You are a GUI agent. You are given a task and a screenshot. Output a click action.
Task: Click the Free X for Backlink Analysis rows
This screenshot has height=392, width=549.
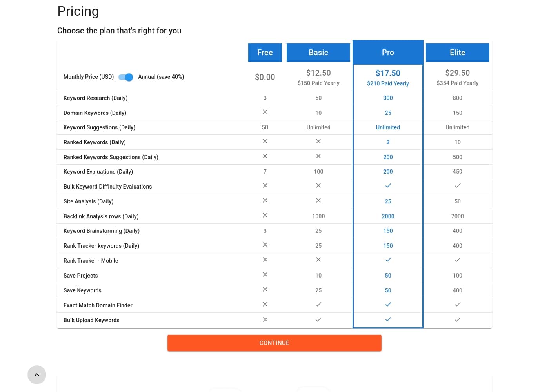pyautogui.click(x=265, y=216)
